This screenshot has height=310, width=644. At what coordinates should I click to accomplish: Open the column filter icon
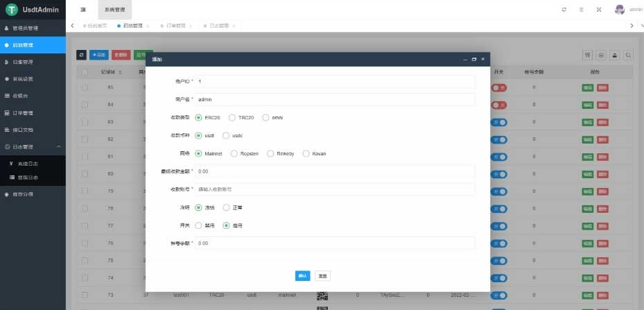click(588, 55)
